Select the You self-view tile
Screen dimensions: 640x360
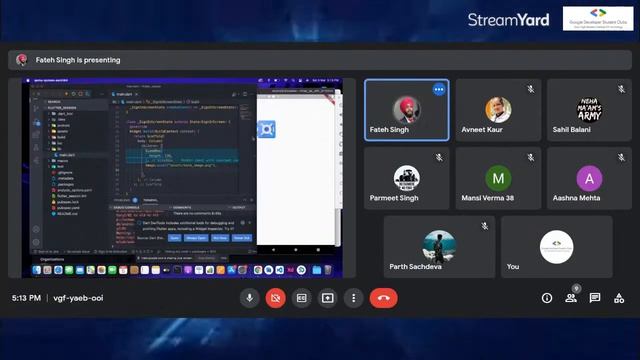coord(557,247)
